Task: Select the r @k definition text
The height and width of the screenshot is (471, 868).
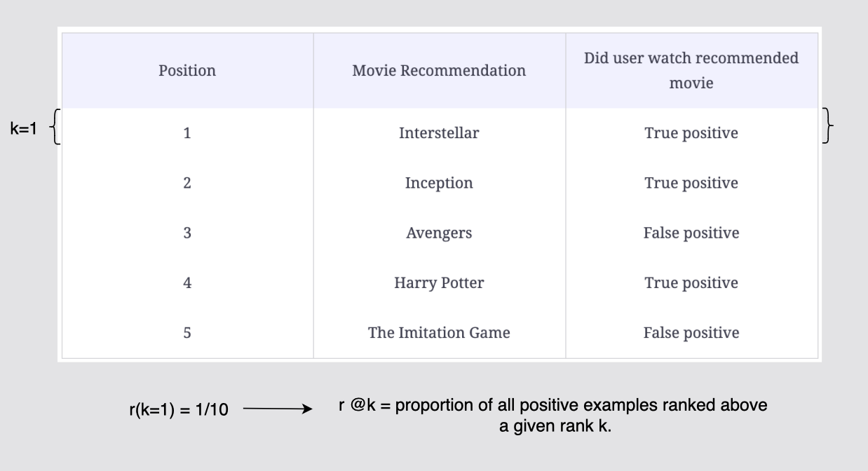Action: tap(553, 416)
